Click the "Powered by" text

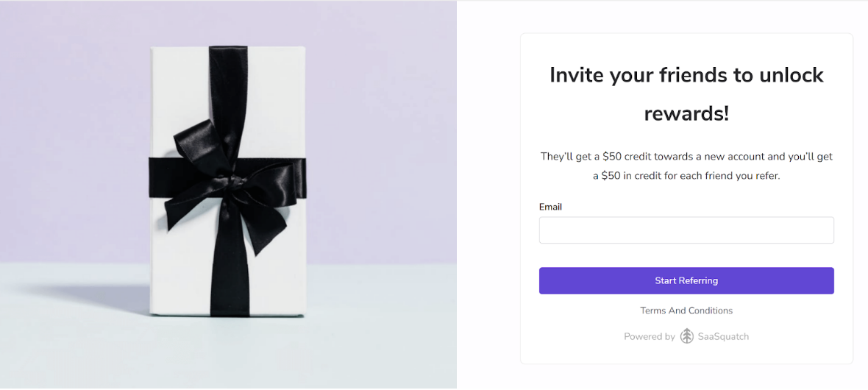click(649, 336)
